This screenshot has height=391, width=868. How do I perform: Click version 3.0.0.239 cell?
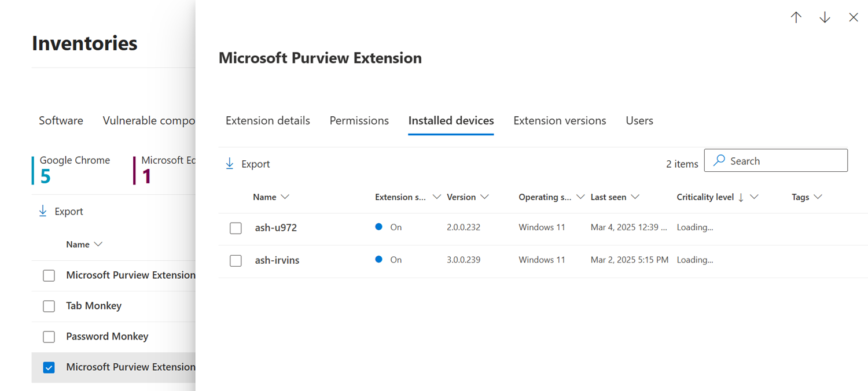pos(464,260)
